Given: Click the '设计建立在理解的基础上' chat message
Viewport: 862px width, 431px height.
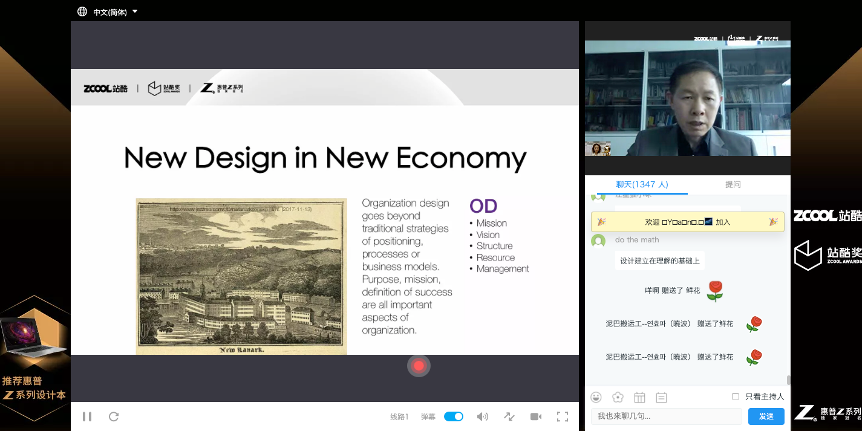Looking at the screenshot, I should point(660,261).
